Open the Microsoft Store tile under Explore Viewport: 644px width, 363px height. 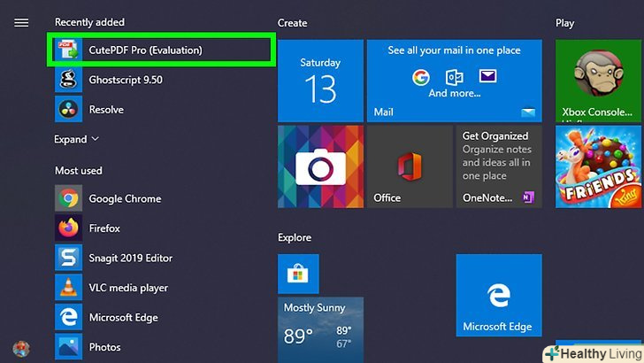click(x=299, y=275)
